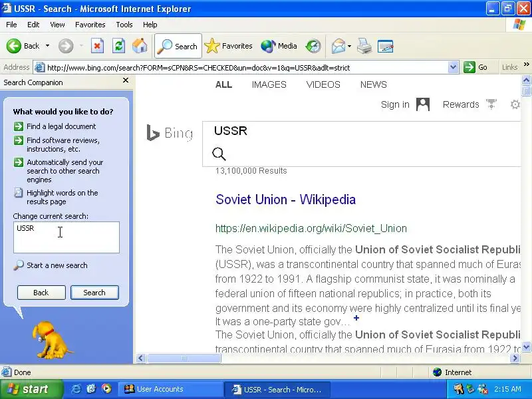Click page icon in address bar
This screenshot has width=532, height=399.
click(40, 67)
